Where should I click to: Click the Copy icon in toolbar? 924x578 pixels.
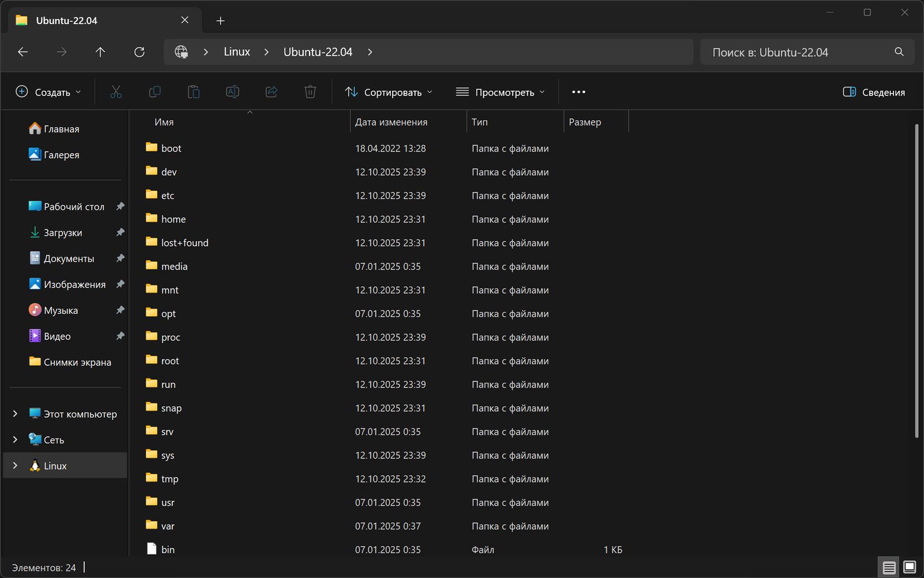pyautogui.click(x=155, y=92)
